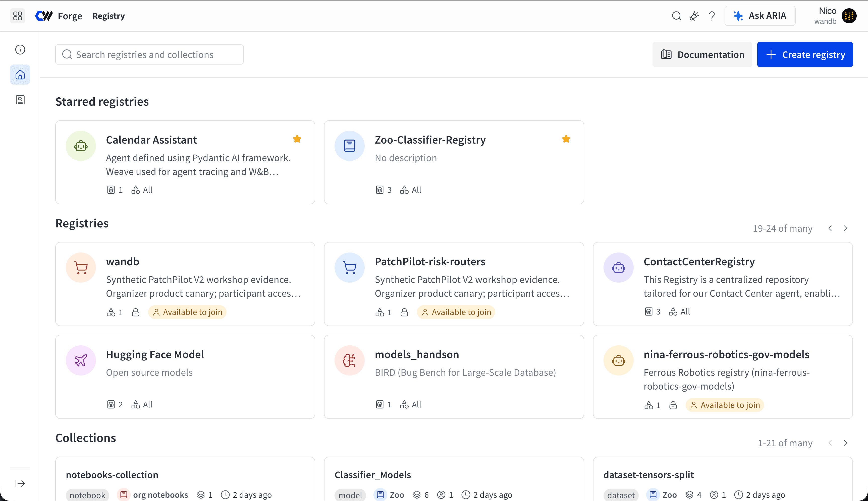This screenshot has height=501, width=868.
Task: Open the help question mark icon
Action: 712,16
